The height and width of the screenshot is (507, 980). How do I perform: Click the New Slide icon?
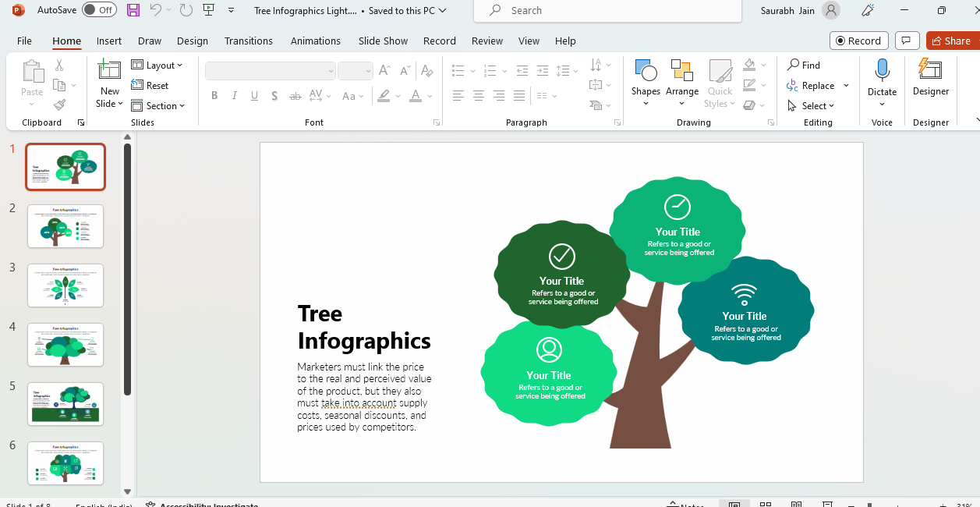(x=109, y=70)
